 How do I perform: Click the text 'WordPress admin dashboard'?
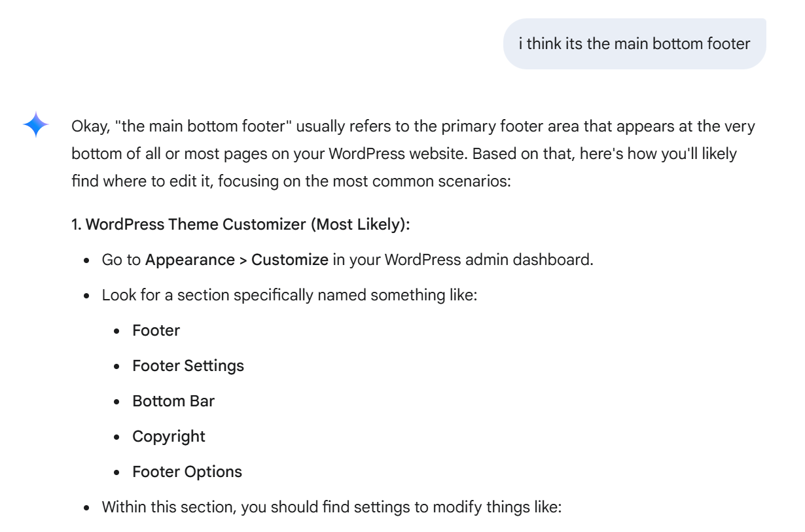point(488,260)
